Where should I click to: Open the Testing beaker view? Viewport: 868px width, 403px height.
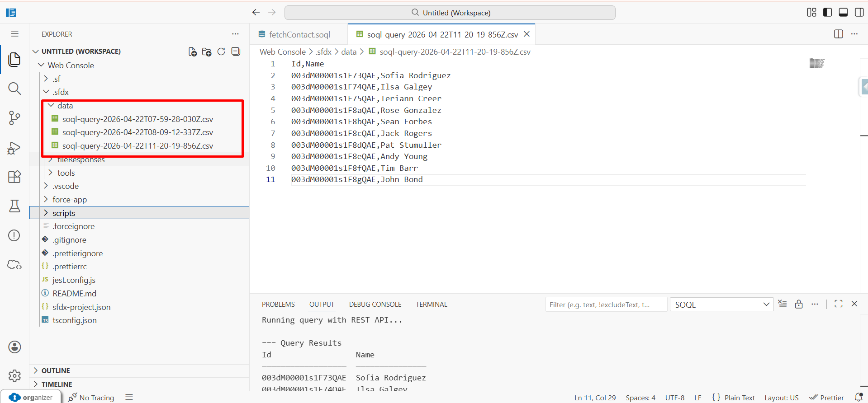pyautogui.click(x=14, y=206)
